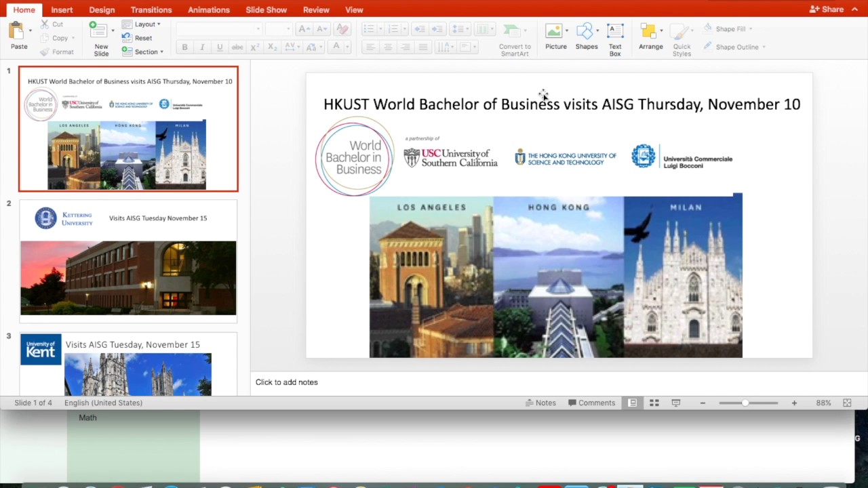Viewport: 868px width, 488px height.
Task: Decrease the list indent level
Action: click(x=420, y=29)
